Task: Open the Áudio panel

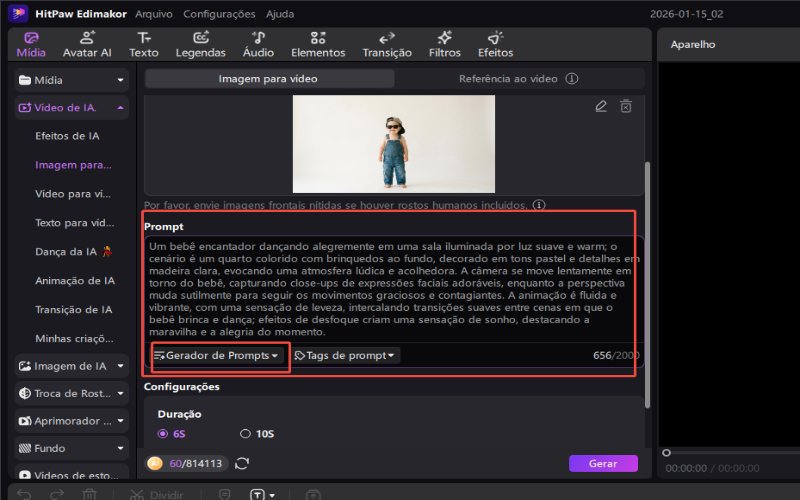Action: pyautogui.click(x=258, y=44)
